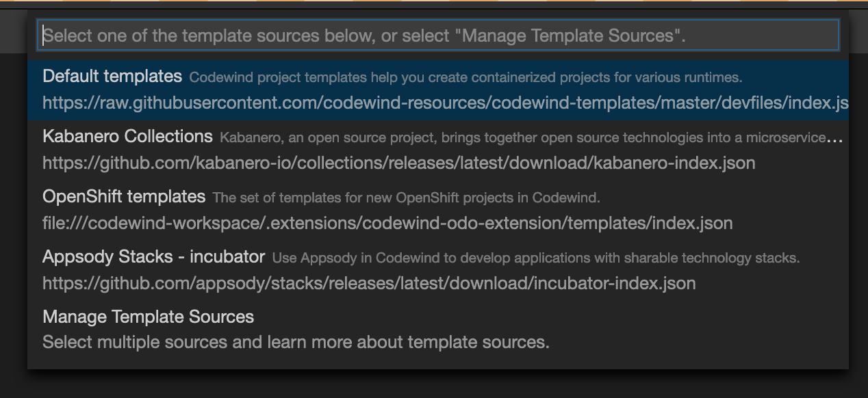Viewport: 868px width, 398px height.
Task: Choose the Kabanero Collections source
Action: pos(127,136)
